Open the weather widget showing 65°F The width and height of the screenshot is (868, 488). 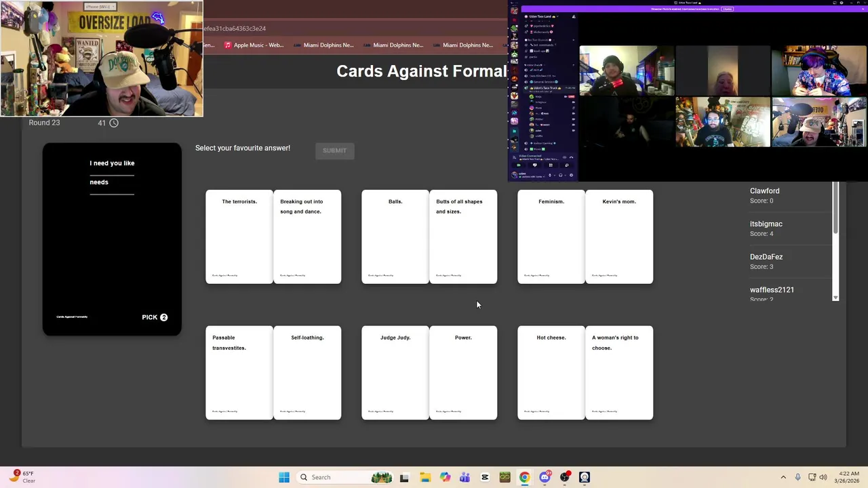point(22,477)
